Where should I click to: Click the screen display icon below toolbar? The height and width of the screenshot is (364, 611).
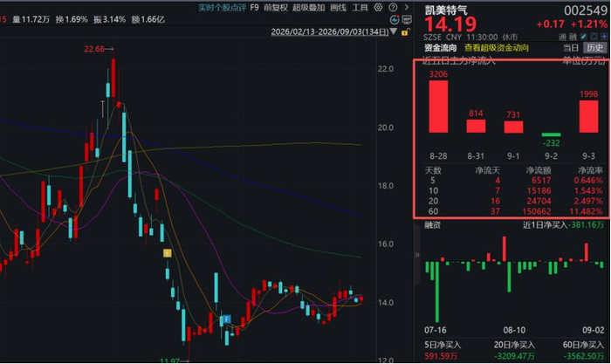(x=407, y=19)
